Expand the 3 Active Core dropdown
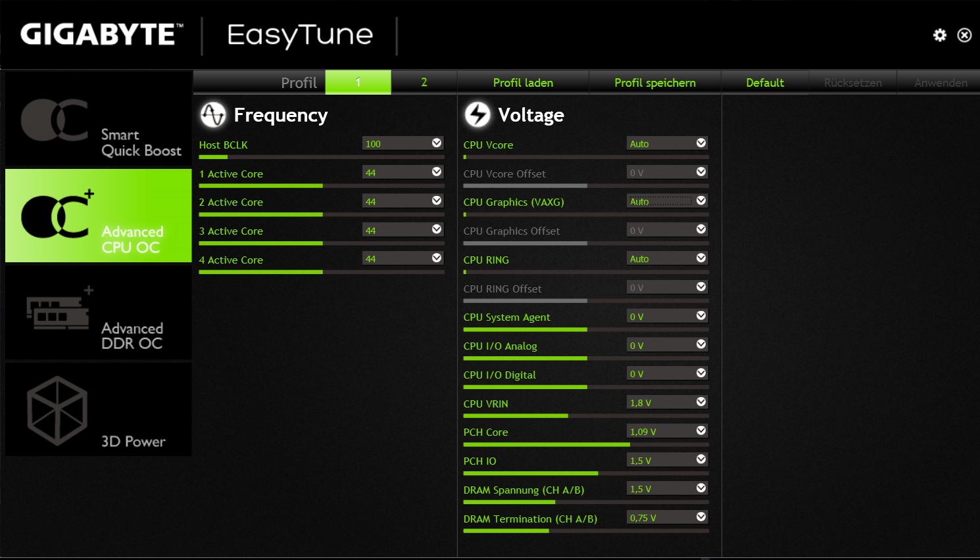980x560 pixels. point(437,229)
